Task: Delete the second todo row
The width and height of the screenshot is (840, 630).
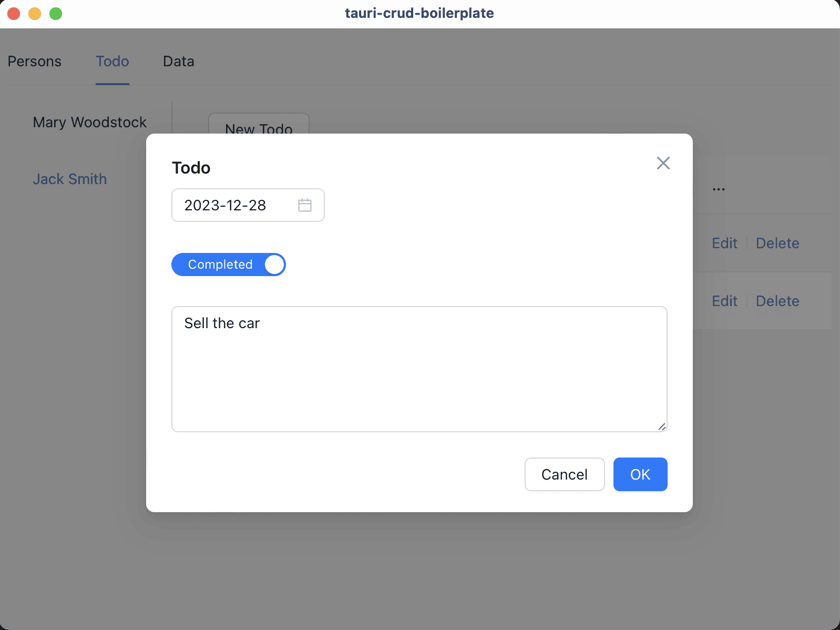Action: click(x=777, y=301)
